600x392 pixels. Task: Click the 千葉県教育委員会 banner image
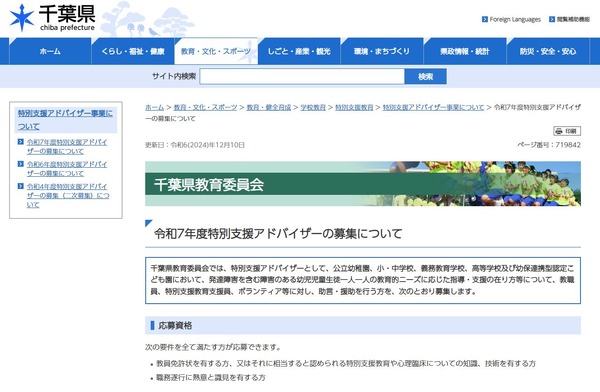[363, 184]
